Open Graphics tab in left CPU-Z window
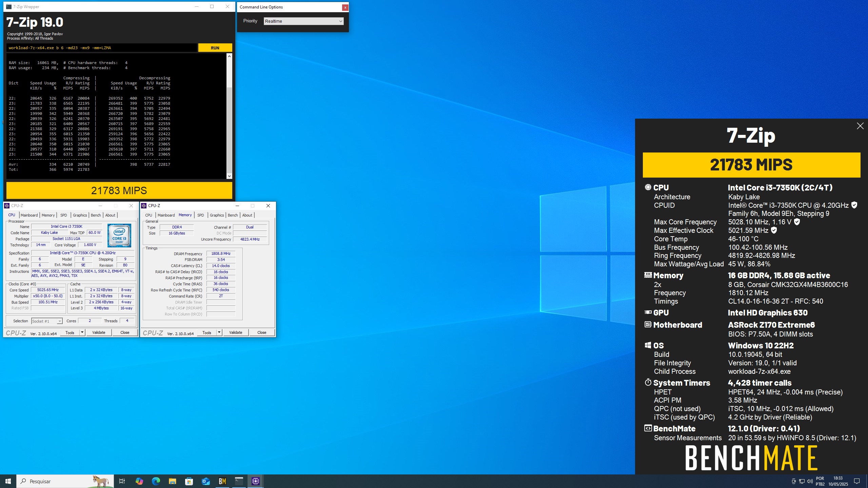Viewport: 868px width, 488px height. pyautogui.click(x=80, y=215)
